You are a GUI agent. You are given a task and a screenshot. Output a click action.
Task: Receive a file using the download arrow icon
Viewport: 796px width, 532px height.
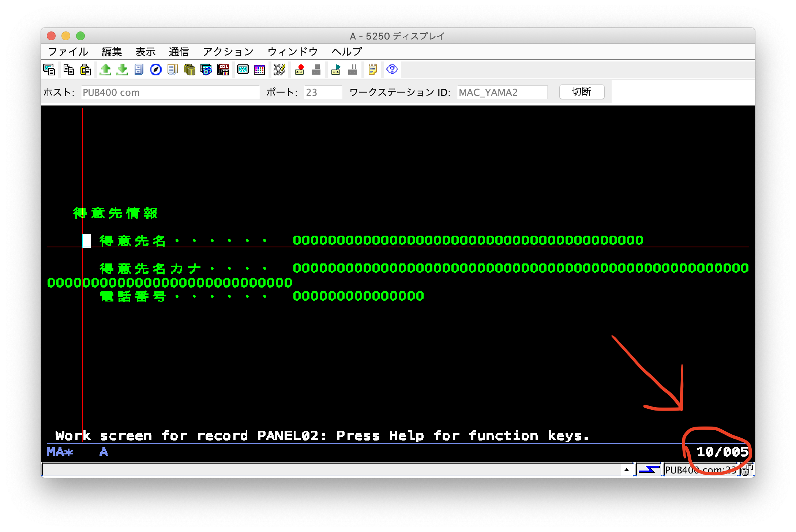pyautogui.click(x=121, y=70)
